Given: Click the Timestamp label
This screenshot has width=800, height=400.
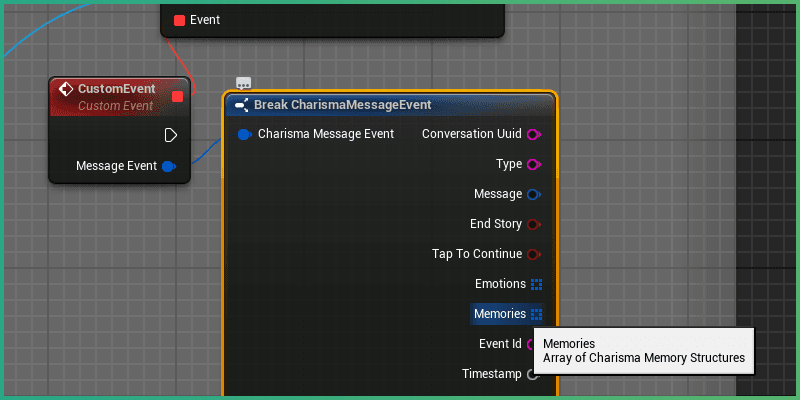Looking at the screenshot, I should coord(492,374).
